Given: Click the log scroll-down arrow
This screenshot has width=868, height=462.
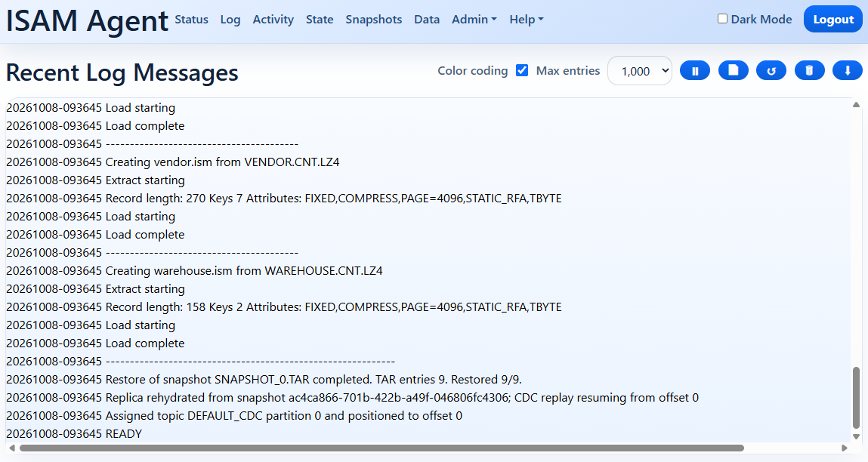Looking at the screenshot, I should pyautogui.click(x=857, y=436).
